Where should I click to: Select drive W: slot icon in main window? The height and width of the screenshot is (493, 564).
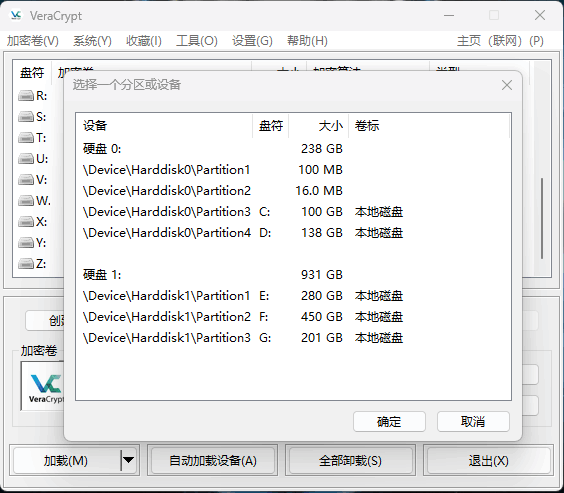[26, 201]
